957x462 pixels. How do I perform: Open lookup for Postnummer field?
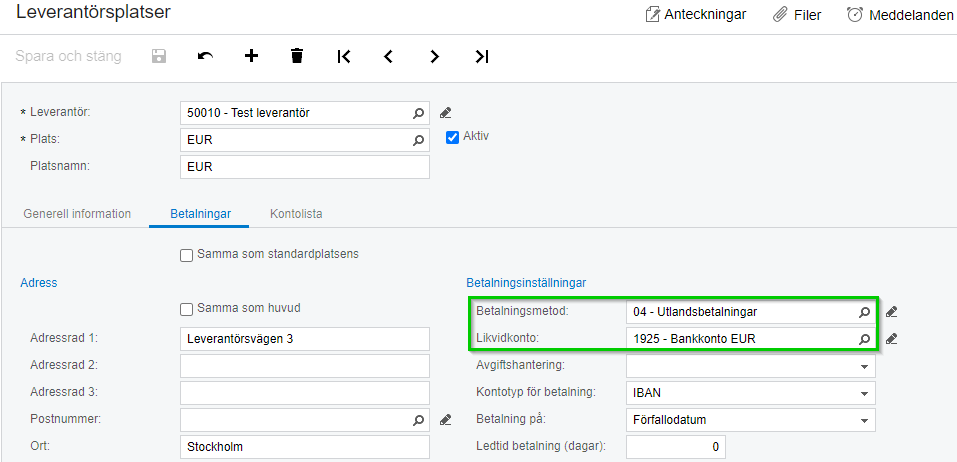coord(418,420)
